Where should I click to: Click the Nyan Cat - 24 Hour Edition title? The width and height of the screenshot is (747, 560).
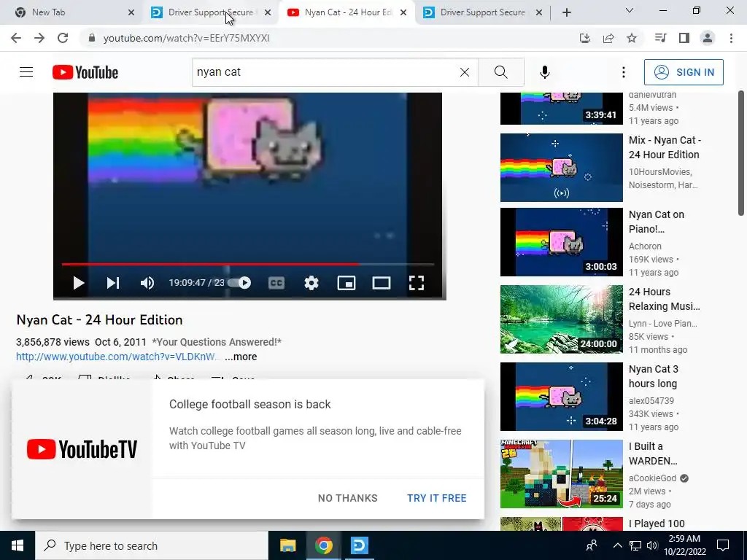[x=99, y=320]
